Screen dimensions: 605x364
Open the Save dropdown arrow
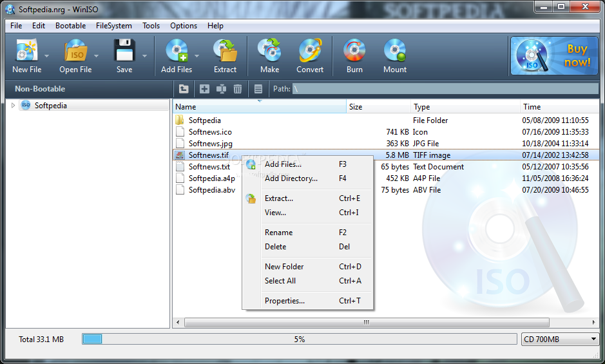(145, 56)
